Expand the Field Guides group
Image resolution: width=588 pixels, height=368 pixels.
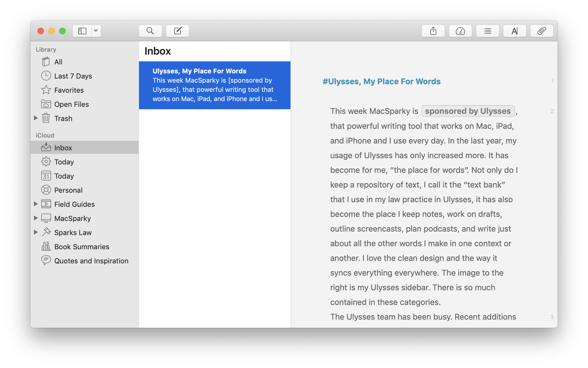click(36, 204)
